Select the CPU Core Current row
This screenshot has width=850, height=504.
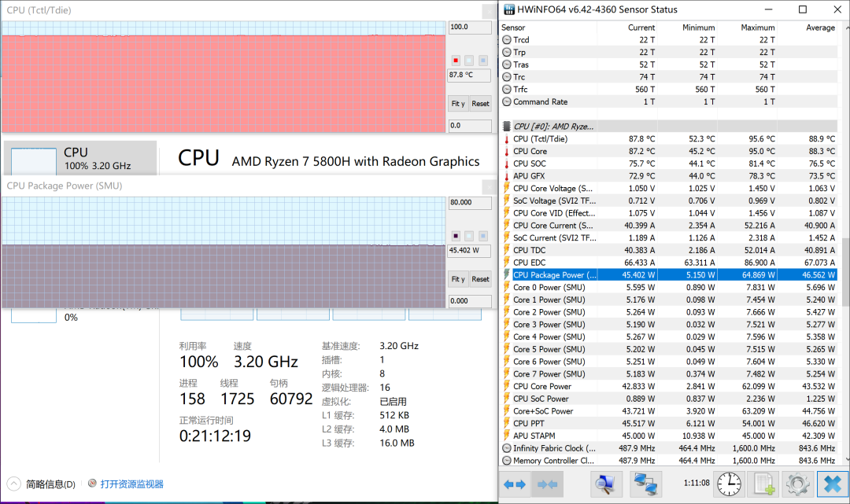[x=668, y=226]
